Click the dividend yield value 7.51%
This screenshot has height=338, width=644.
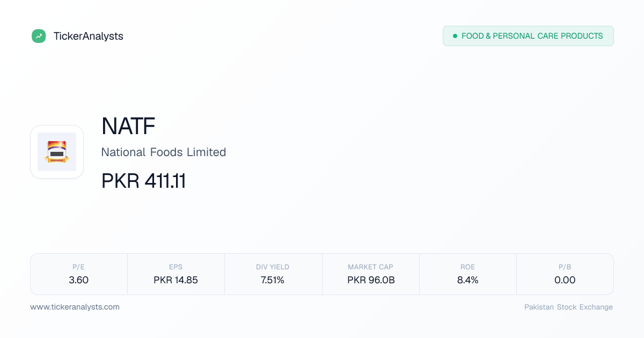pos(273,280)
